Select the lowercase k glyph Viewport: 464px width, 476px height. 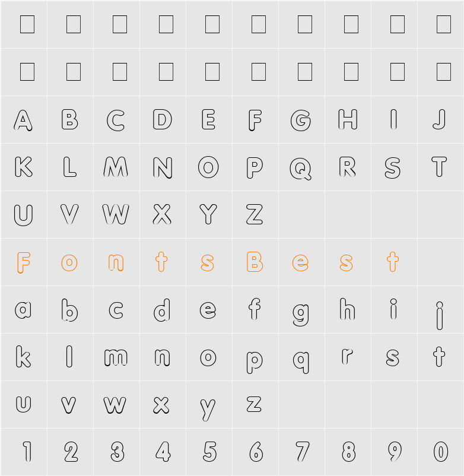point(23,356)
